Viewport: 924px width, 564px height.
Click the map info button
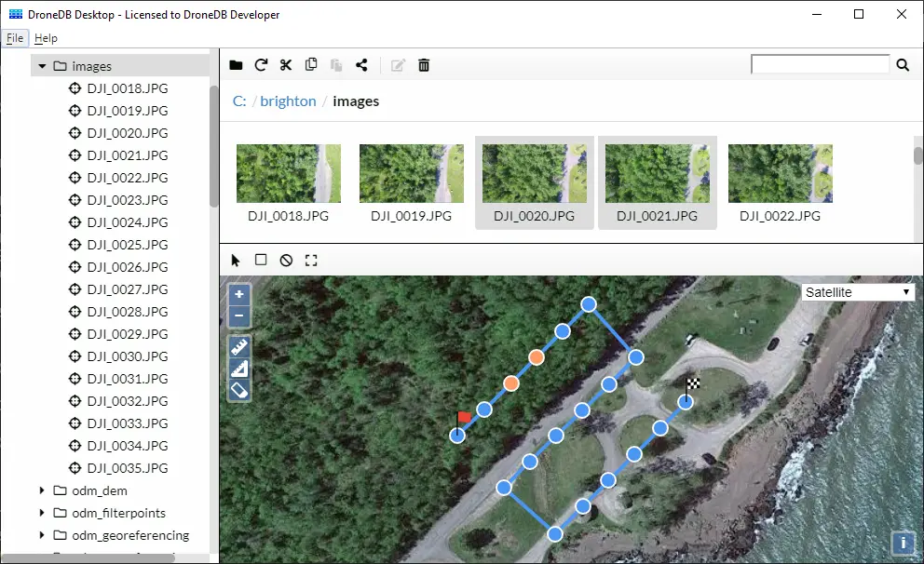902,543
